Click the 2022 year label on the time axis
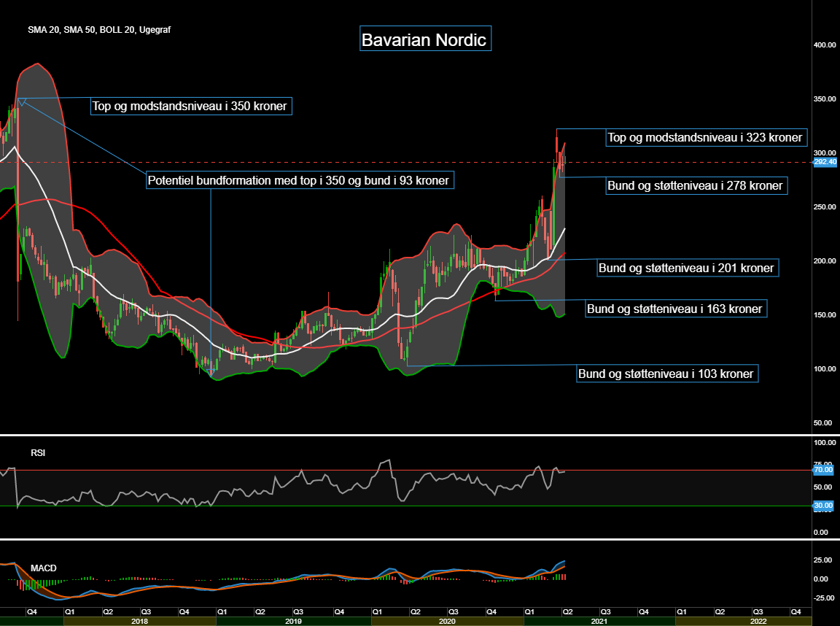 tap(758, 622)
